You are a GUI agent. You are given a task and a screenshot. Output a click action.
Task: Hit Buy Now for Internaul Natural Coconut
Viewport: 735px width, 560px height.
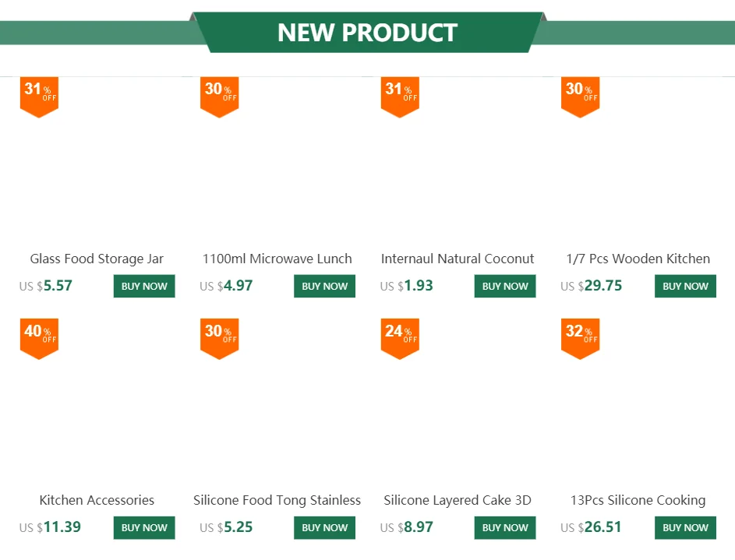[505, 286]
